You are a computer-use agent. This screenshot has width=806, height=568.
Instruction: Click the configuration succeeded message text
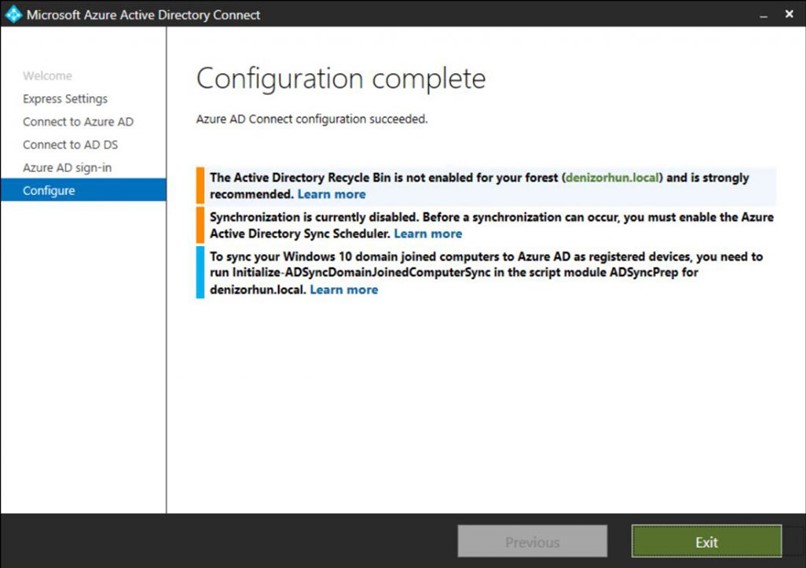(x=312, y=119)
